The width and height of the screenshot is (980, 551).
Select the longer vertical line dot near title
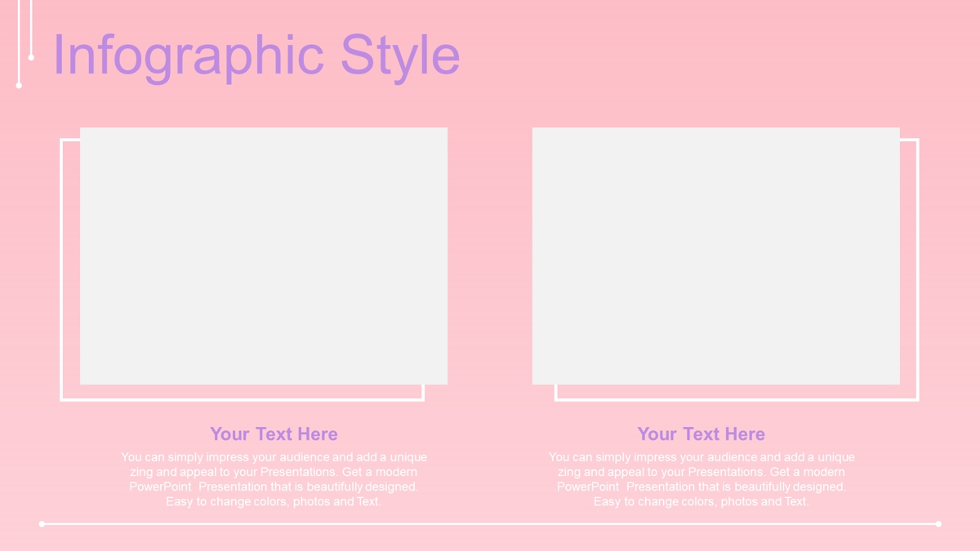(19, 85)
